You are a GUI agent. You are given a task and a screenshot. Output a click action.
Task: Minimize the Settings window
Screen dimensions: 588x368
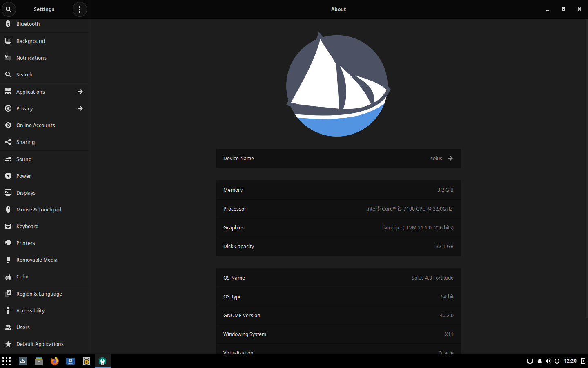[548, 9]
